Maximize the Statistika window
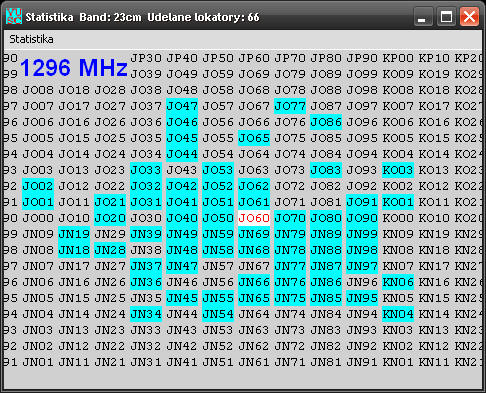The image size is (486, 393). (x=446, y=16)
